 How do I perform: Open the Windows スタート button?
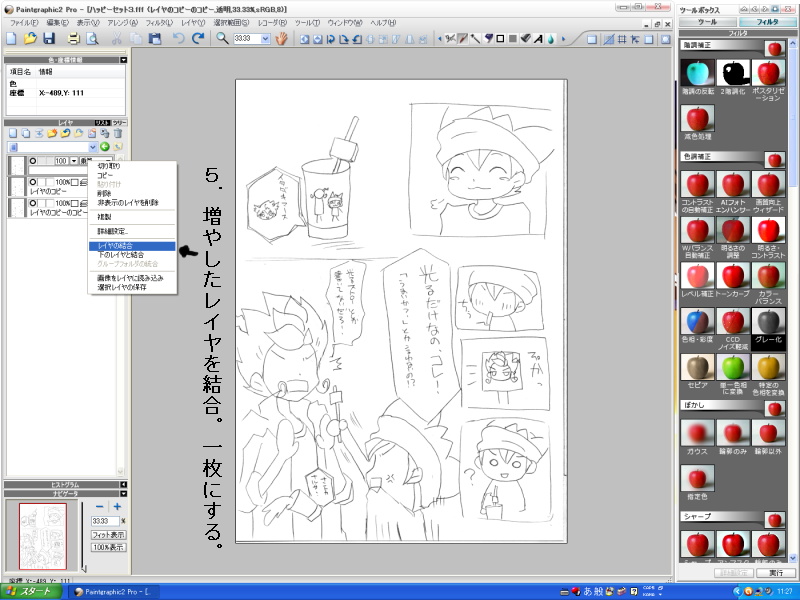31,591
